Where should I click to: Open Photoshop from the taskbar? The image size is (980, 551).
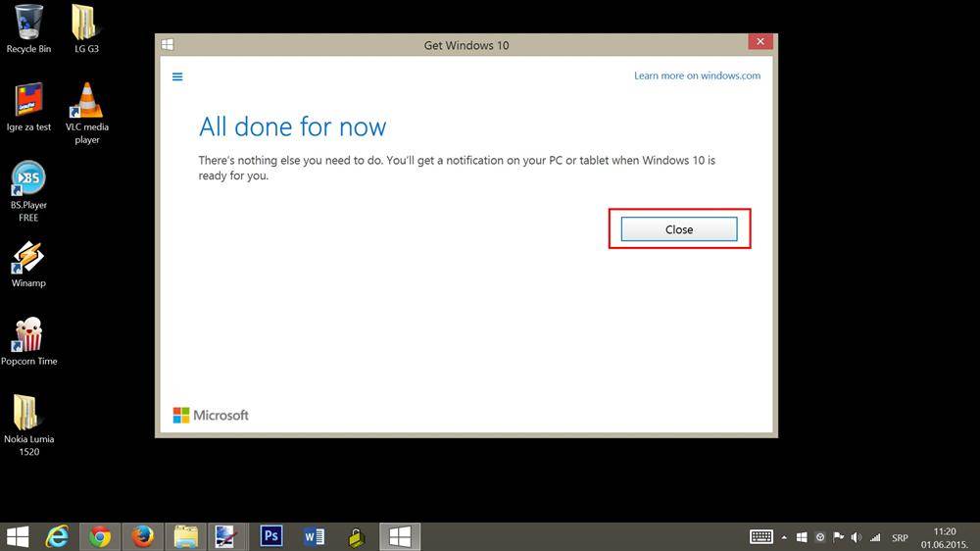click(271, 536)
